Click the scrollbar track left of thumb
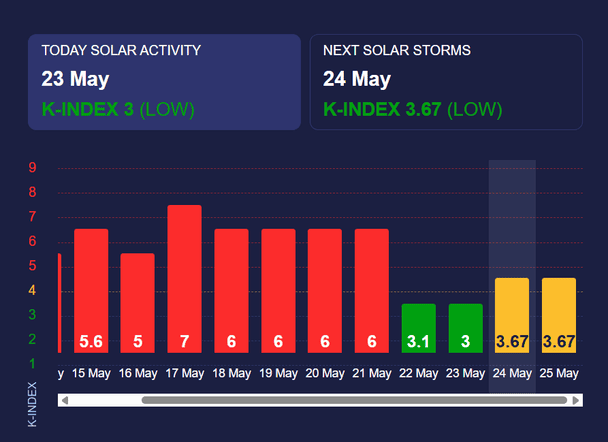 pos(105,400)
